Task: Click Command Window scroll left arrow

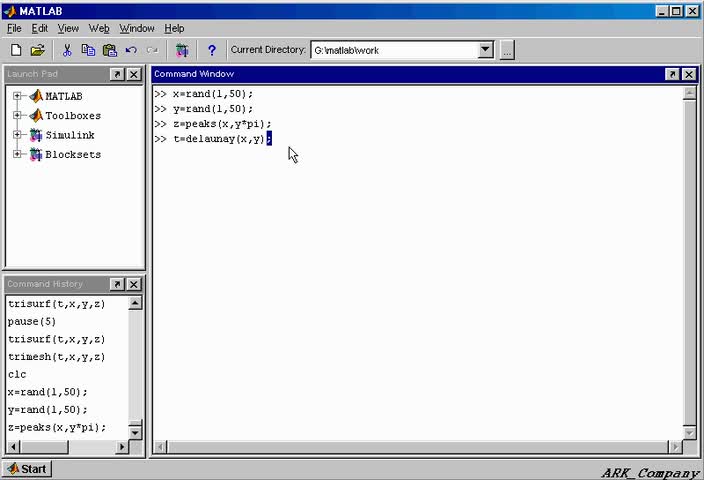Action: [160, 447]
